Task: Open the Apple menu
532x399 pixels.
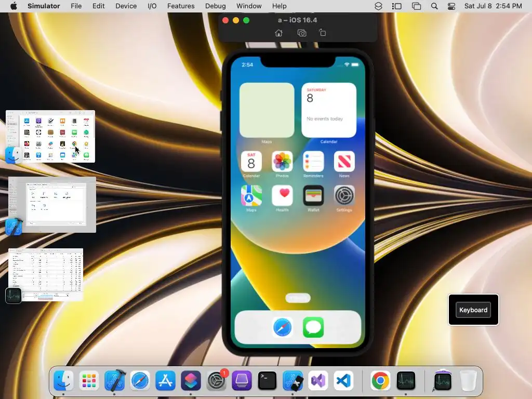Action: pos(14,6)
